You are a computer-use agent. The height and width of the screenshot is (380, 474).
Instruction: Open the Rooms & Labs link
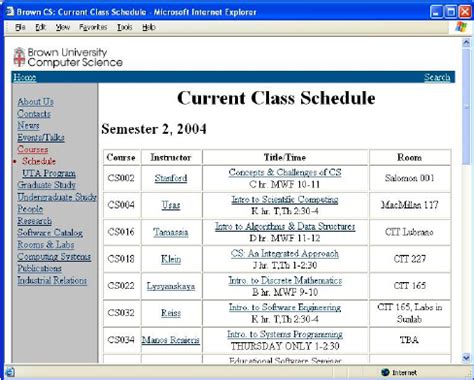click(x=46, y=245)
